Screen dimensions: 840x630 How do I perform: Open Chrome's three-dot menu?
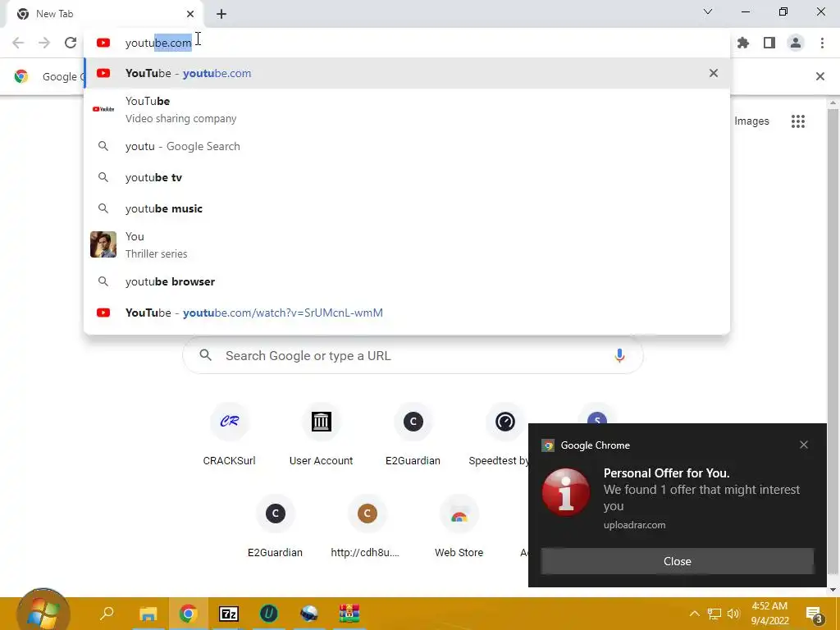822,43
